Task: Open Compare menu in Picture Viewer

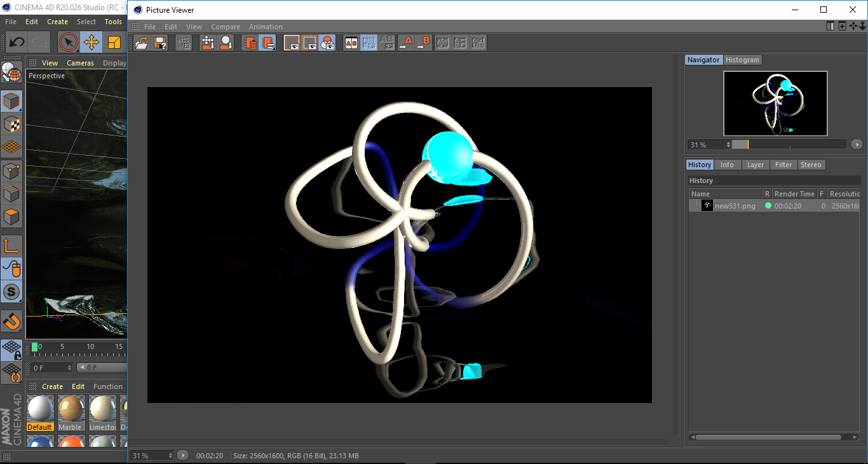Action: (226, 27)
